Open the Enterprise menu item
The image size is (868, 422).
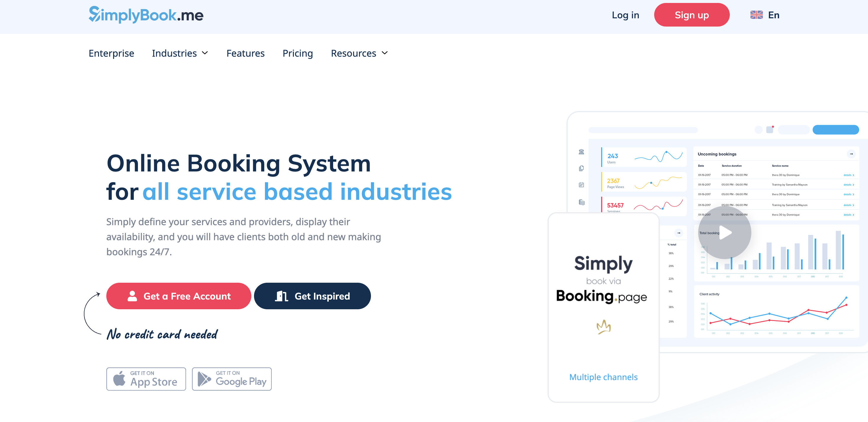[111, 53]
